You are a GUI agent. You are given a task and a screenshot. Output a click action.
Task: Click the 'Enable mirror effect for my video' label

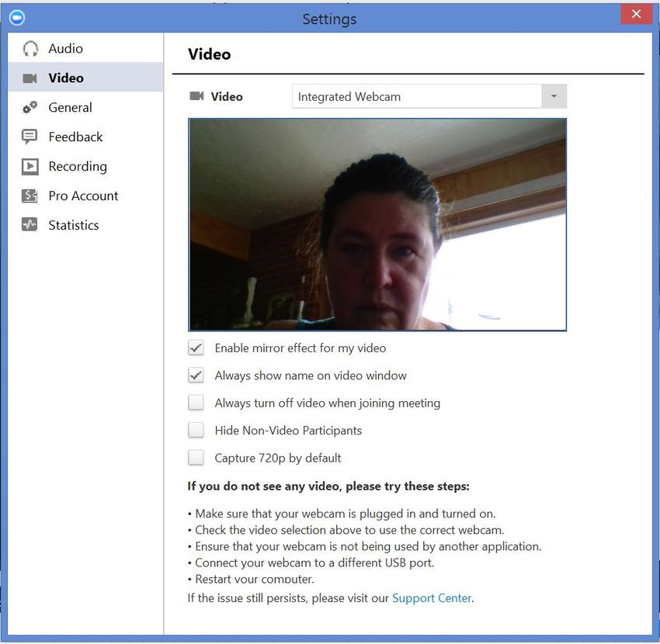(300, 348)
